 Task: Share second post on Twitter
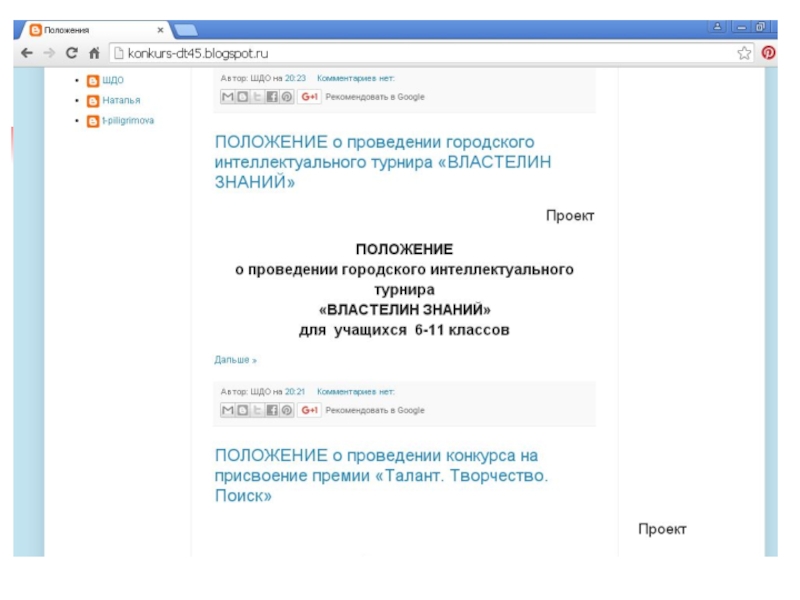257,410
